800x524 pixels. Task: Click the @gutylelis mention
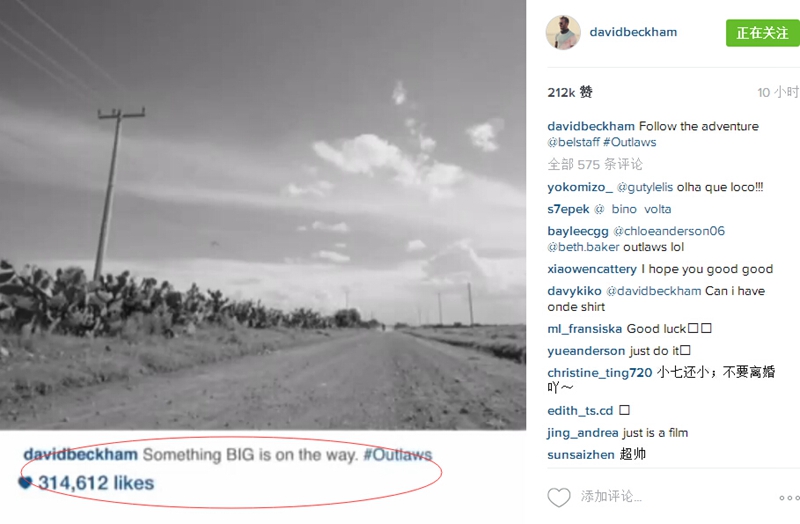(645, 187)
